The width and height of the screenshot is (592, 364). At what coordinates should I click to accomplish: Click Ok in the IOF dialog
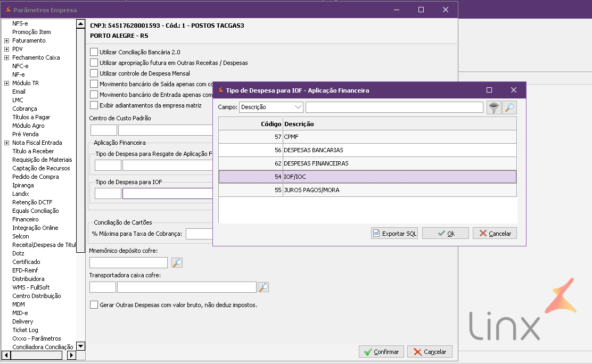click(446, 233)
